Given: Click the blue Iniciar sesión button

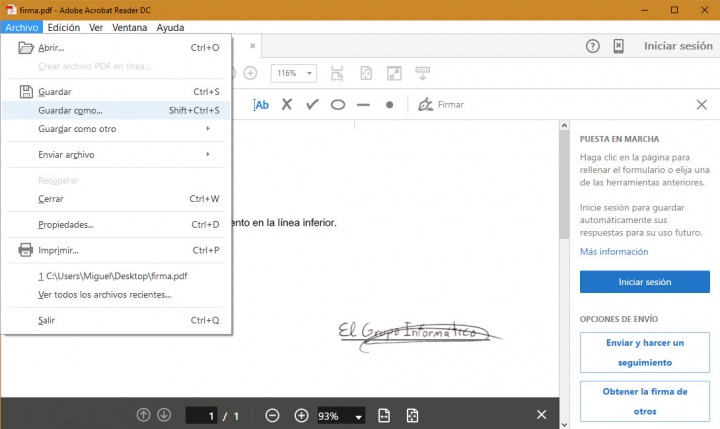Looking at the screenshot, I should 645,282.
